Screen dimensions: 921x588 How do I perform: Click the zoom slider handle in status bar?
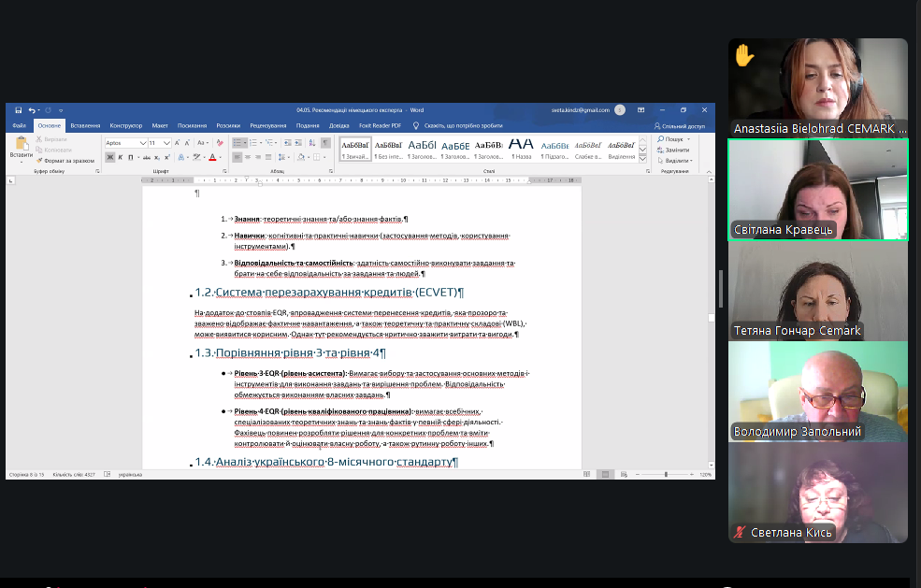pyautogui.click(x=666, y=474)
